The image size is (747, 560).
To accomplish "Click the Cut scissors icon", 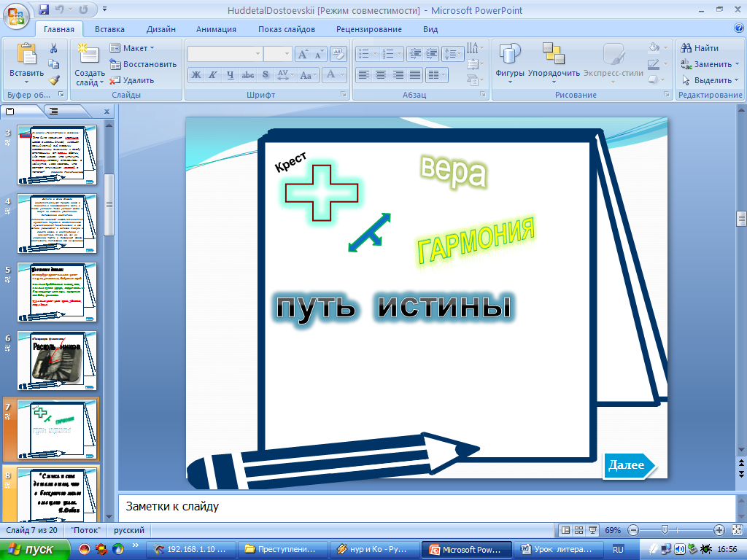I will [53, 48].
